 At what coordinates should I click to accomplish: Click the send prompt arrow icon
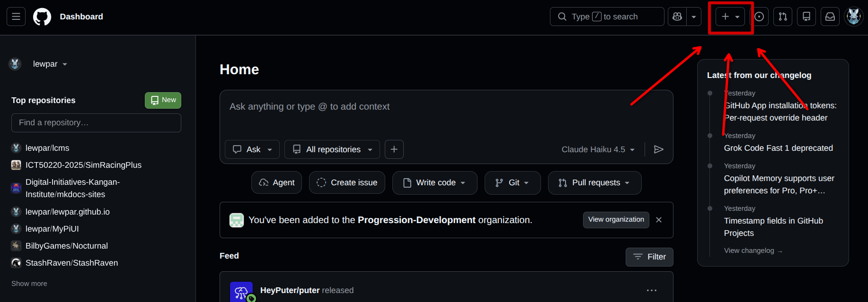pos(658,149)
